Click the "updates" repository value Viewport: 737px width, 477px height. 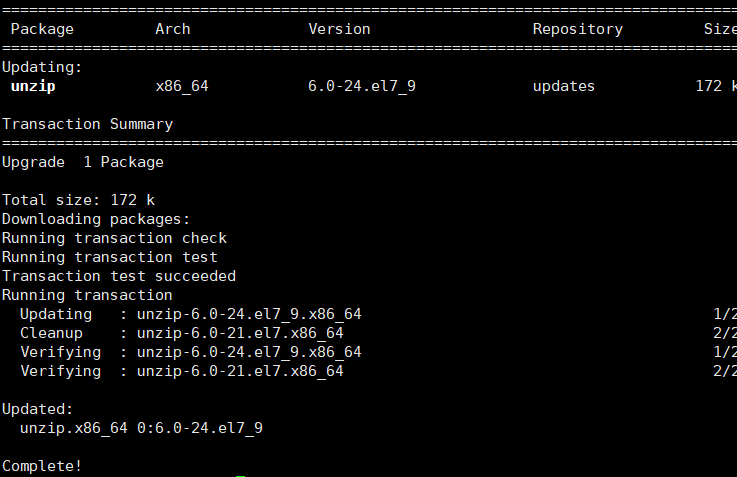[563, 86]
